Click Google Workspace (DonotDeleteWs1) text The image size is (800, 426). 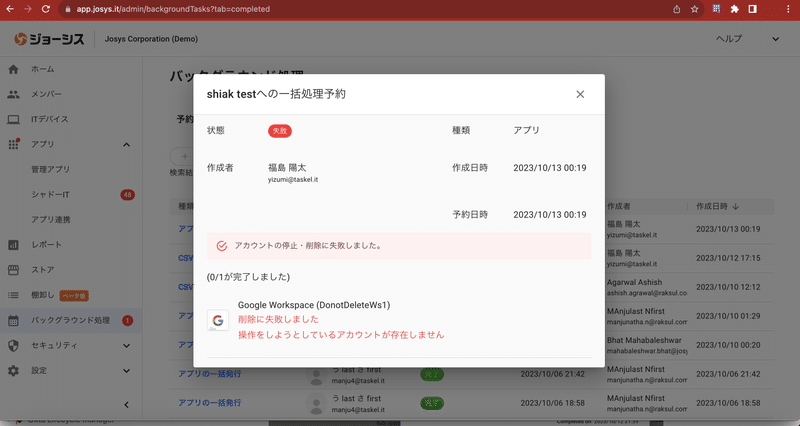(x=314, y=305)
